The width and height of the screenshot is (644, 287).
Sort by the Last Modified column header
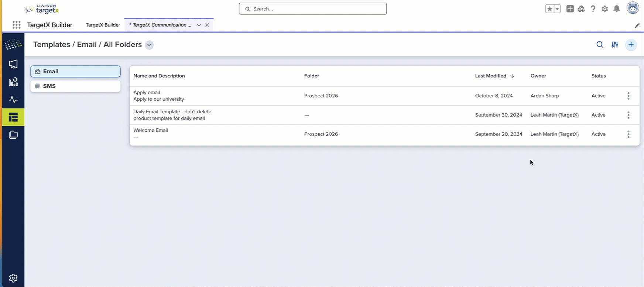pyautogui.click(x=490, y=76)
